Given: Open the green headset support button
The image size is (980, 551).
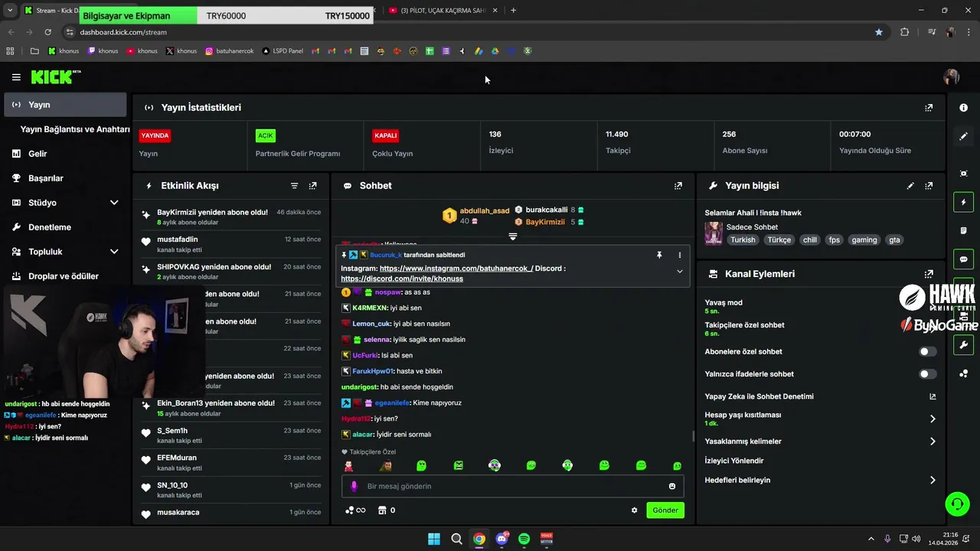Looking at the screenshot, I should tap(957, 504).
